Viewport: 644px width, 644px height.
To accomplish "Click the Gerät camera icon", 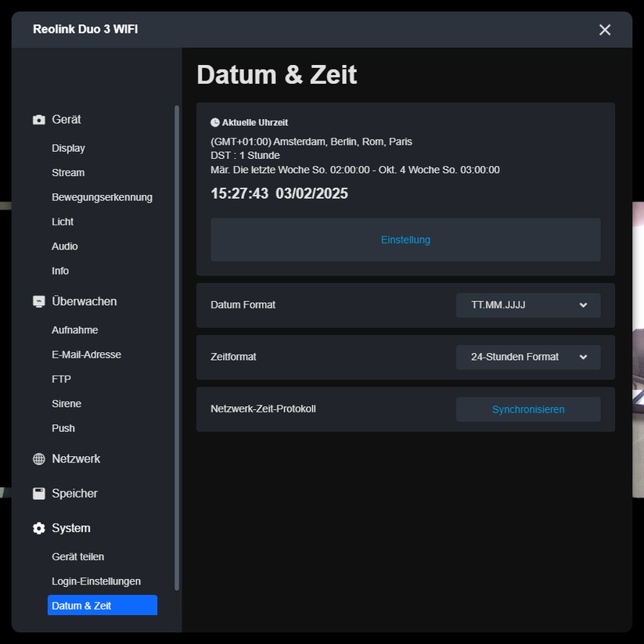I will pos(38,119).
